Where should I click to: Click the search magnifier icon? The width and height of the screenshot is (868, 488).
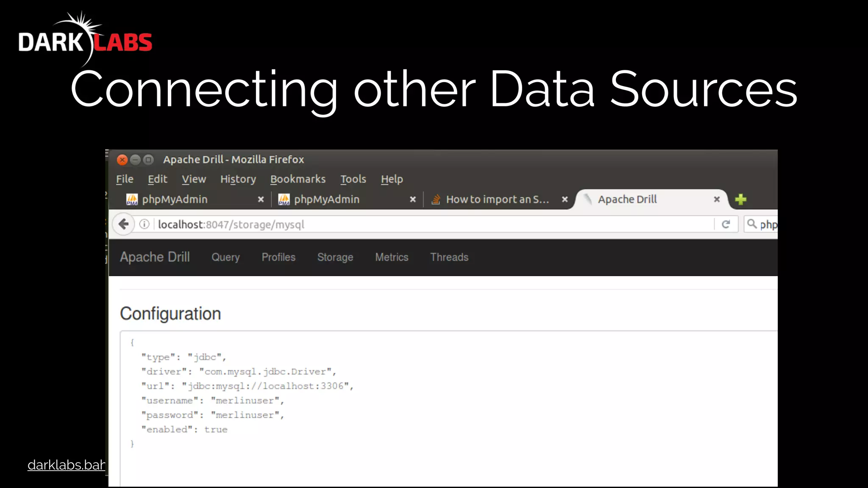click(752, 224)
